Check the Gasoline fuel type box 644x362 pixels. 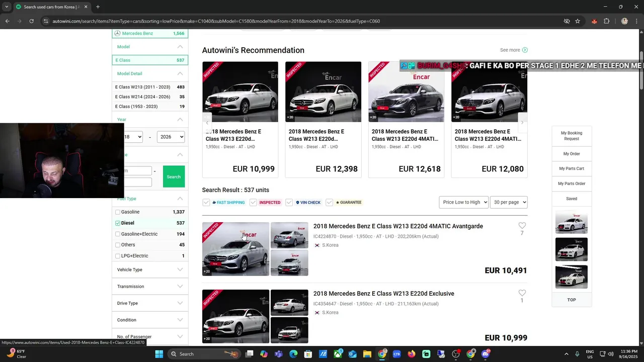118,212
